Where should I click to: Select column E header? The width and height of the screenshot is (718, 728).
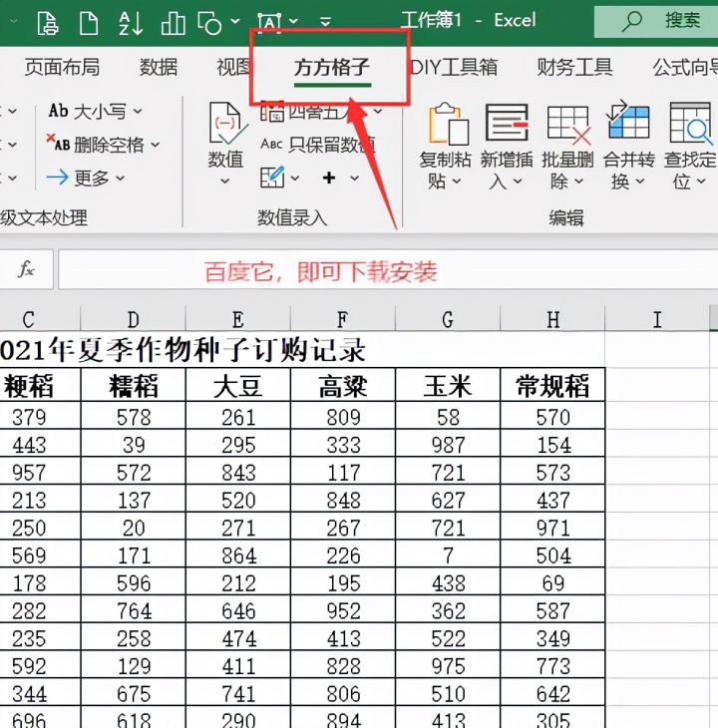pos(238,319)
